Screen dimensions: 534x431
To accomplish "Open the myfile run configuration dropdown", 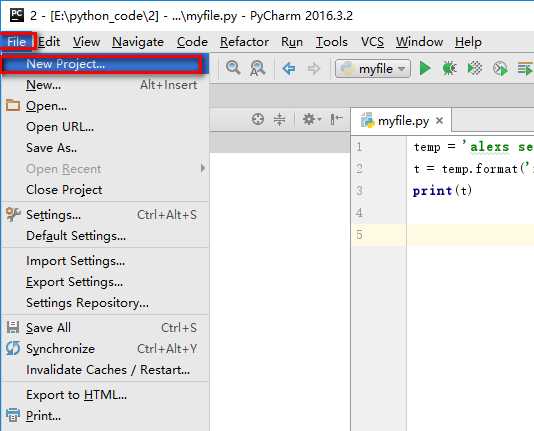I will pyautogui.click(x=373, y=69).
